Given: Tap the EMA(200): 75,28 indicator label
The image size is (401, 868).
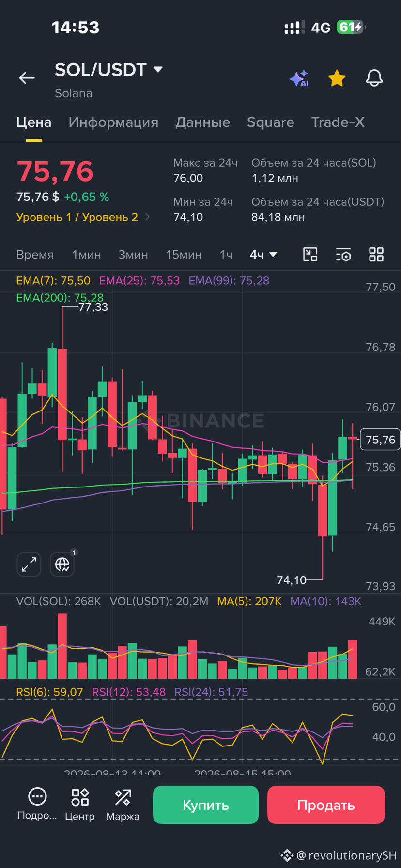Looking at the screenshot, I should (60, 298).
